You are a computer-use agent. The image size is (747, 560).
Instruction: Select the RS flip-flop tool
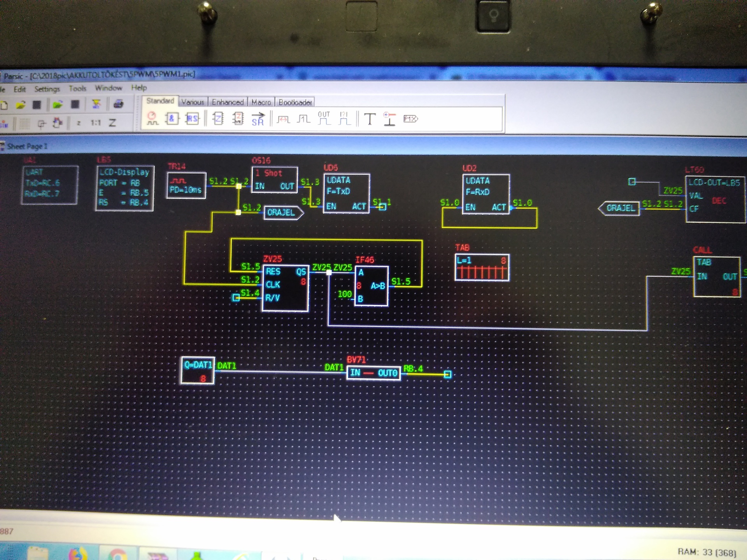pos(192,119)
